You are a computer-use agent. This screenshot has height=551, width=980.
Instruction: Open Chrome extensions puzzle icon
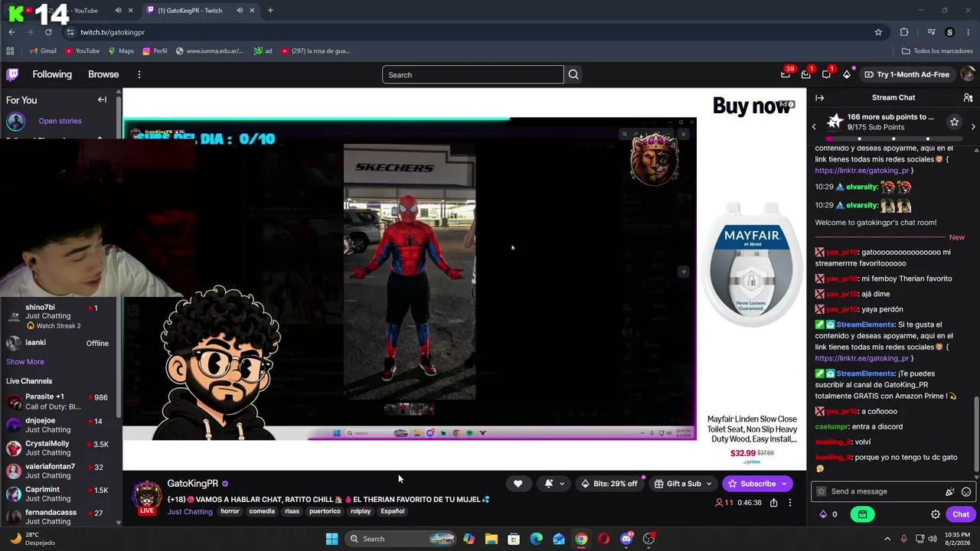[x=904, y=32]
